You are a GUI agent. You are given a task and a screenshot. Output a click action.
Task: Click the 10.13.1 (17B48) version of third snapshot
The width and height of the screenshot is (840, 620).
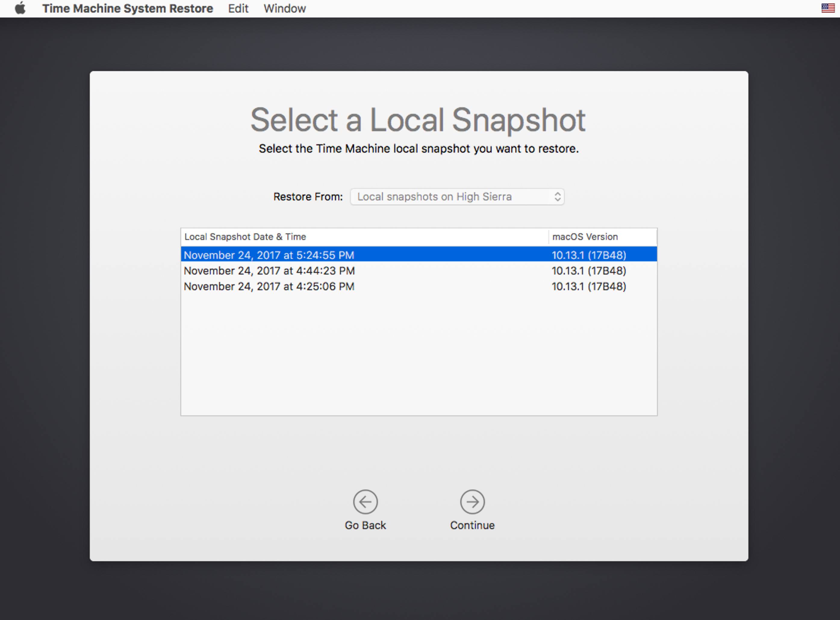point(589,287)
